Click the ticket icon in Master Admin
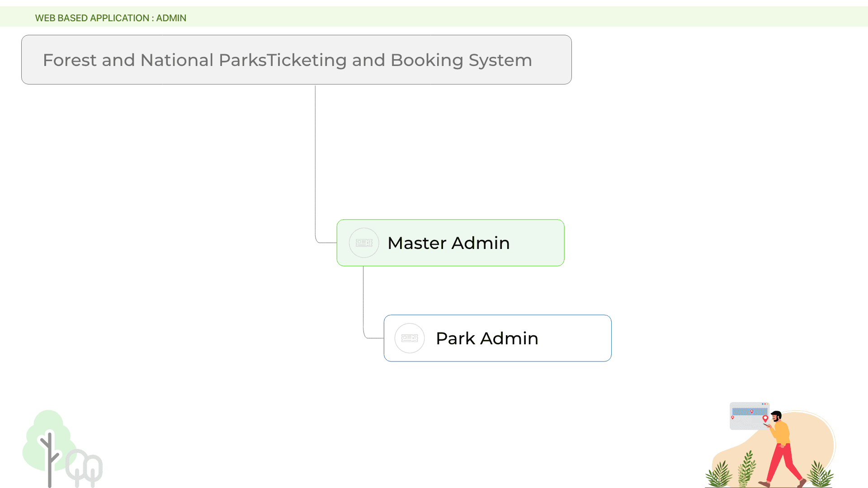This screenshot has height=488, width=868. point(364,243)
